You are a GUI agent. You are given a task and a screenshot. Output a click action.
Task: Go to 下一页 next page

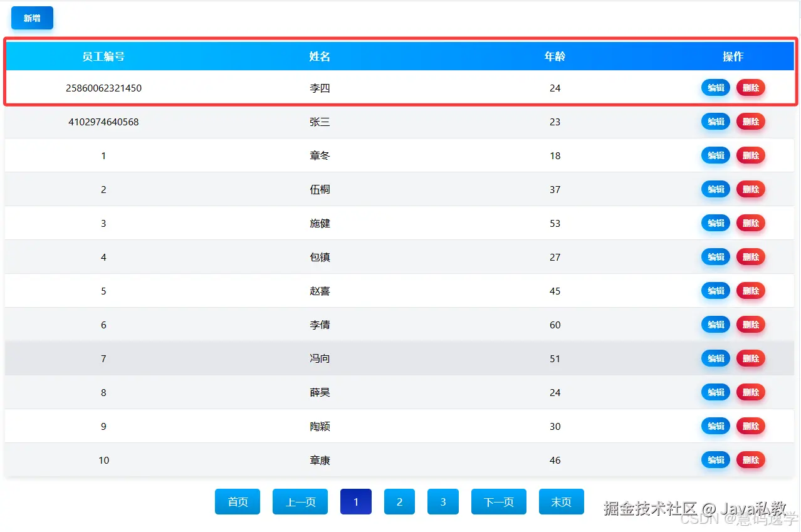coord(499,502)
